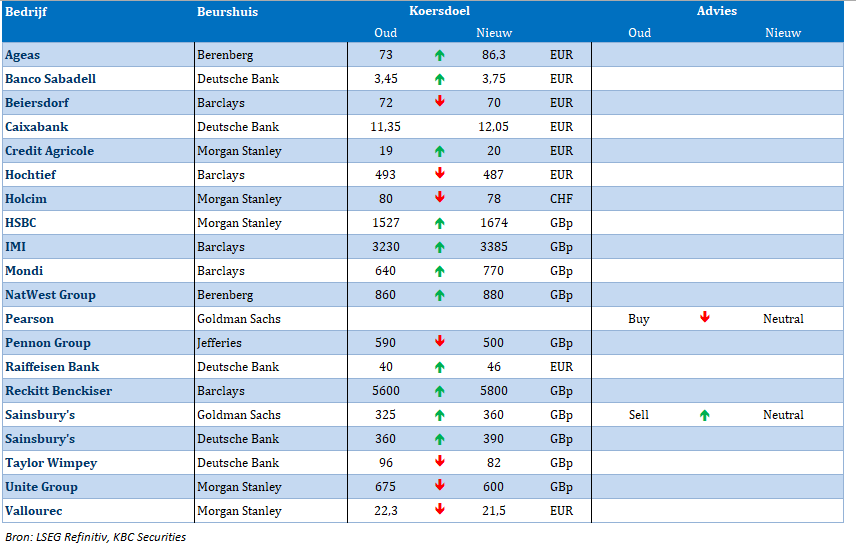Viewport: 856px width, 551px height.
Task: Click the Buy rating in the Pearson row
Action: pos(639,319)
